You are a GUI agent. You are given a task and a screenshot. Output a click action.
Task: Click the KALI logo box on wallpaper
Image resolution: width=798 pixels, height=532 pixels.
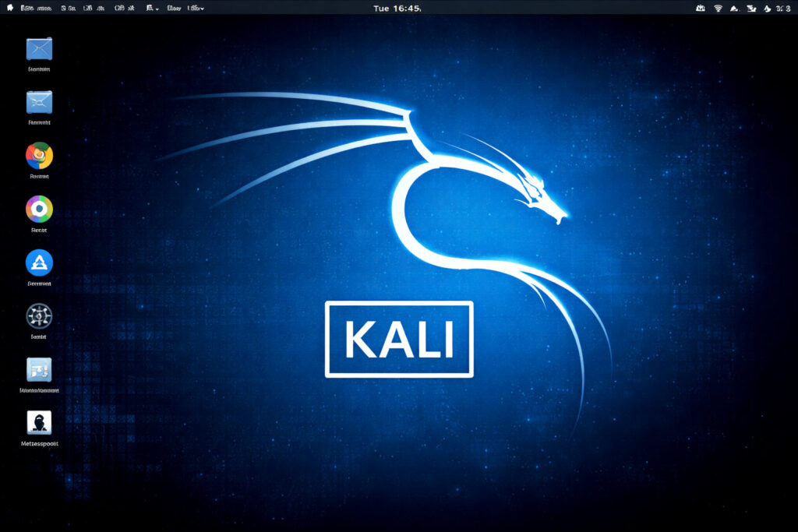(x=399, y=339)
